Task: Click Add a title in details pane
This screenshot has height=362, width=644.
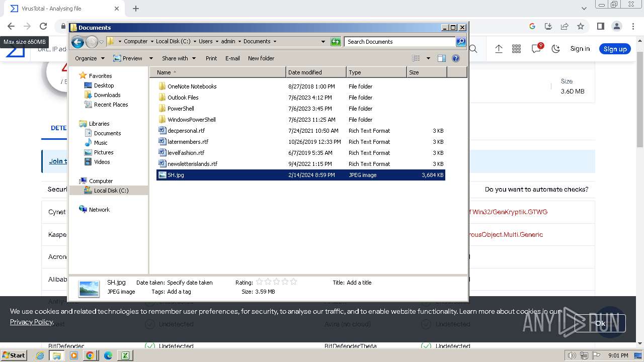Action: click(359, 283)
